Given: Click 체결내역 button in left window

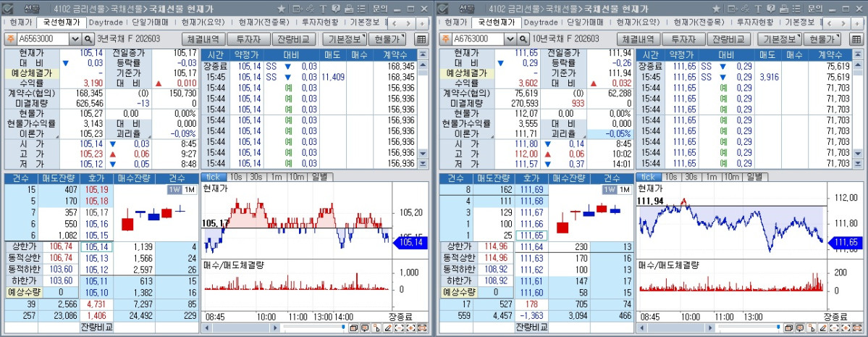Looking at the screenshot, I should [203, 39].
